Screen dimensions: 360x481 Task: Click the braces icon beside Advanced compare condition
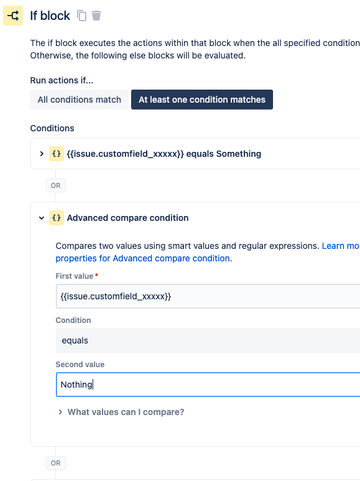pyautogui.click(x=56, y=218)
